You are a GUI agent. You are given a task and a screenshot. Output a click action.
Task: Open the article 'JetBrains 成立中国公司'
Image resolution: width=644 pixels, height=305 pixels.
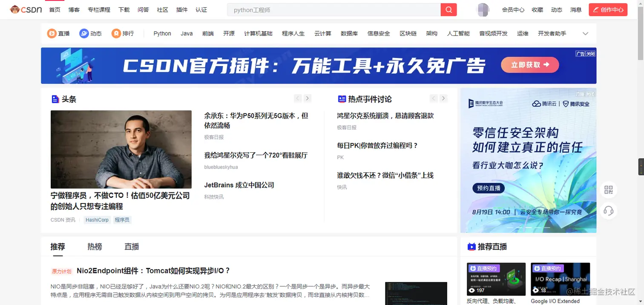pyautogui.click(x=239, y=185)
